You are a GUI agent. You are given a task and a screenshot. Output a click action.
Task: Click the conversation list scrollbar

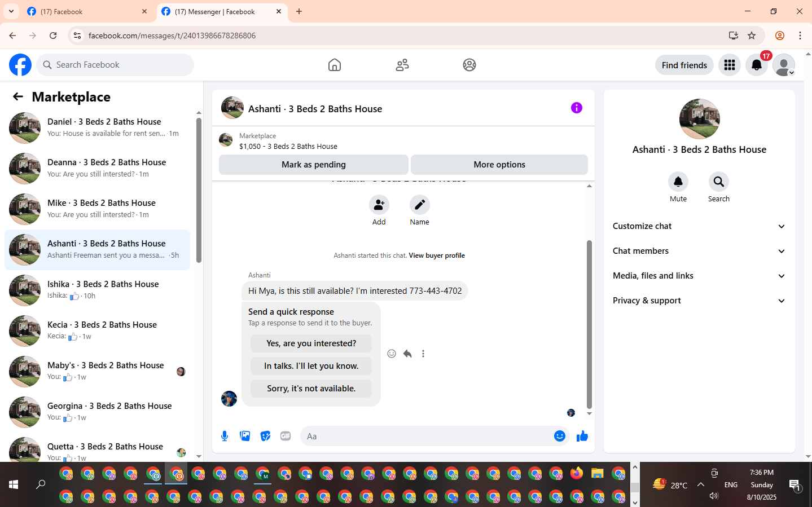point(199,190)
